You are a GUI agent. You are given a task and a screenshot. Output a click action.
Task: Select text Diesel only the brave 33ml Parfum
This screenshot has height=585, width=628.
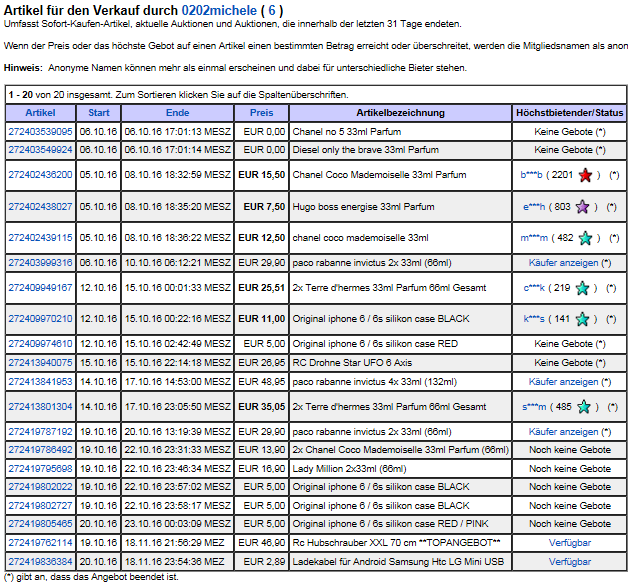tap(366, 150)
